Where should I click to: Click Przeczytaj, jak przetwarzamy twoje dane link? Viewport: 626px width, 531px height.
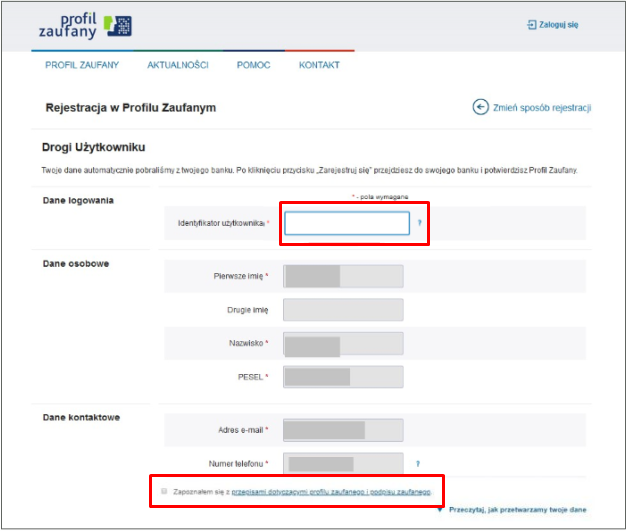tap(518, 510)
